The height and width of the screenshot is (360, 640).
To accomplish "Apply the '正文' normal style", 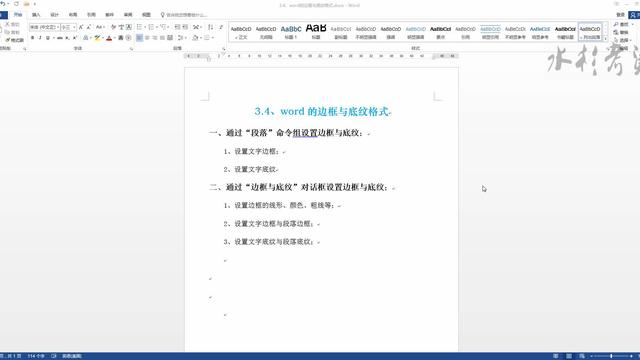I will click(241, 32).
